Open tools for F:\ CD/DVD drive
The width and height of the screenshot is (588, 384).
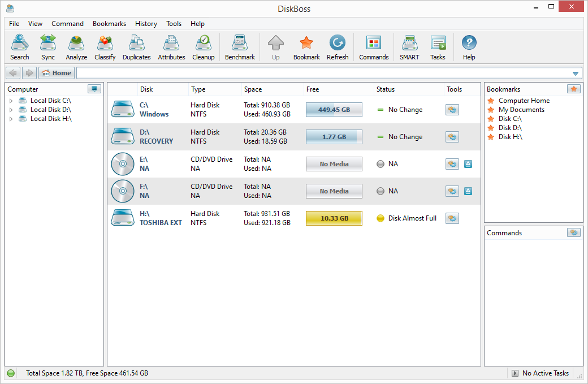point(452,191)
